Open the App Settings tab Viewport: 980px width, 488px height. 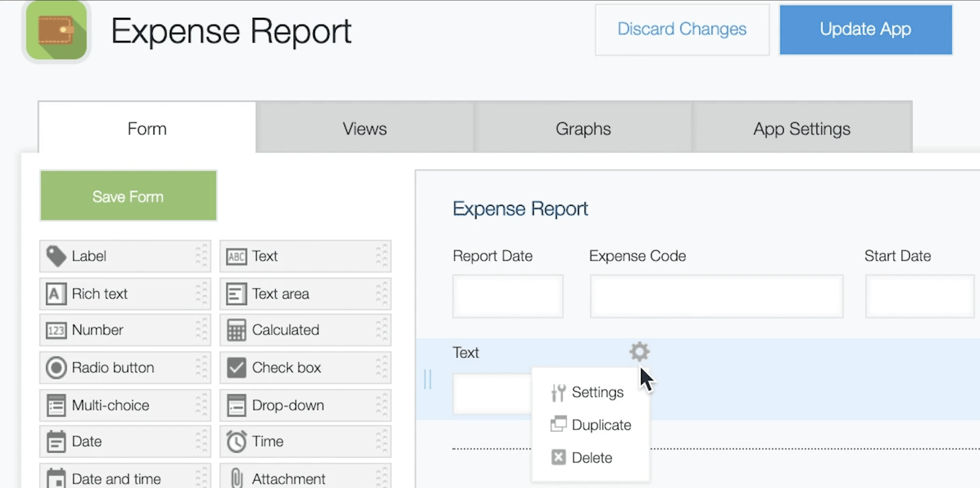click(x=801, y=128)
